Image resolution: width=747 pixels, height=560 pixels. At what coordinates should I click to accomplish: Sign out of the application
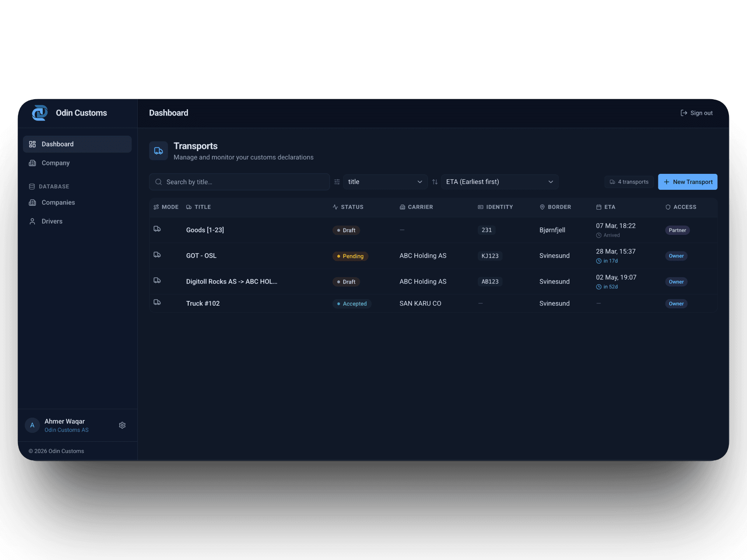coord(696,113)
